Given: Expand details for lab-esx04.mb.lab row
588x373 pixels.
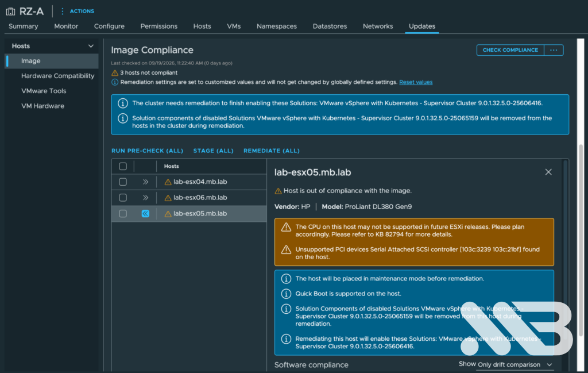Looking at the screenshot, I should [x=145, y=182].
